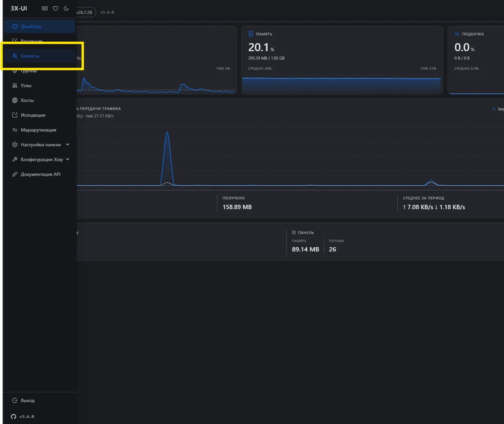Go to the Узлы page
Viewport: 504px width, 424px height.
tap(40, 86)
